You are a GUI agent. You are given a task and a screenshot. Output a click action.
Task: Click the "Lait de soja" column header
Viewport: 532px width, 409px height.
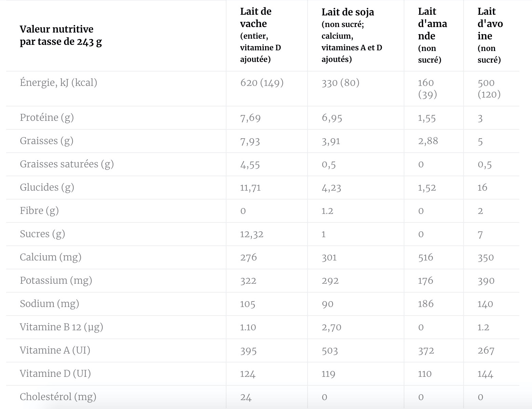(348, 12)
